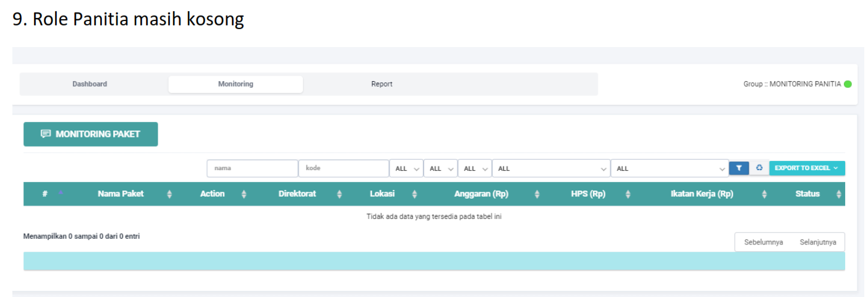The width and height of the screenshot is (868, 297).
Task: Click the sort arrows beside Lokasi
Action: point(414,194)
